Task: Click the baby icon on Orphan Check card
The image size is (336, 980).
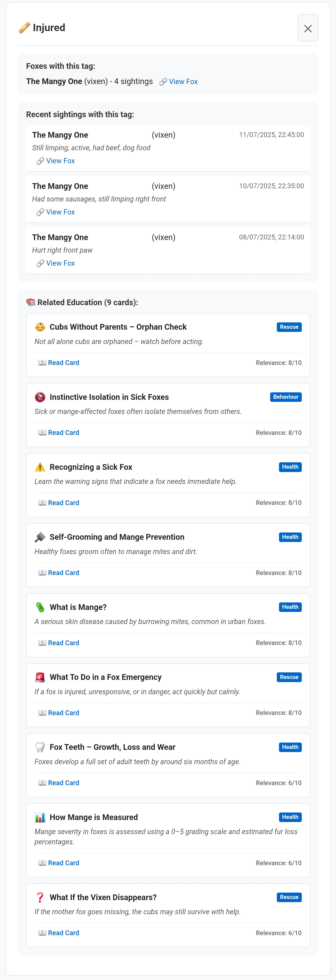Action: [40, 327]
